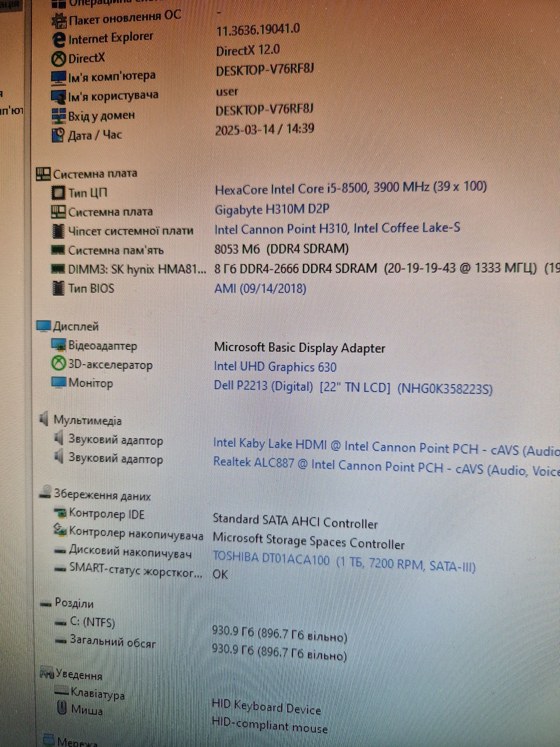
Task: Open the TOSHIBA DT01ACA100 drive link
Action: pyautogui.click(x=344, y=562)
